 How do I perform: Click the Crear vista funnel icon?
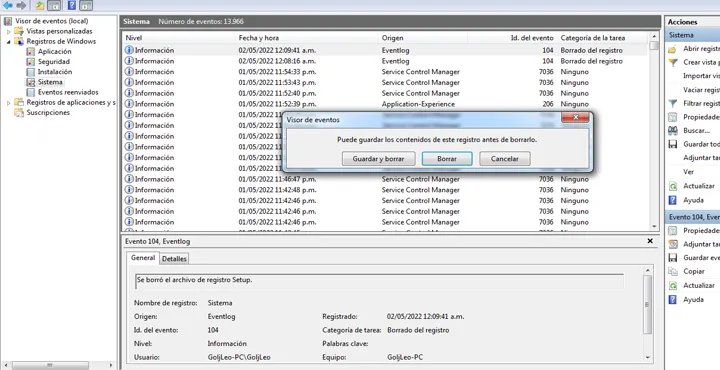(x=673, y=62)
